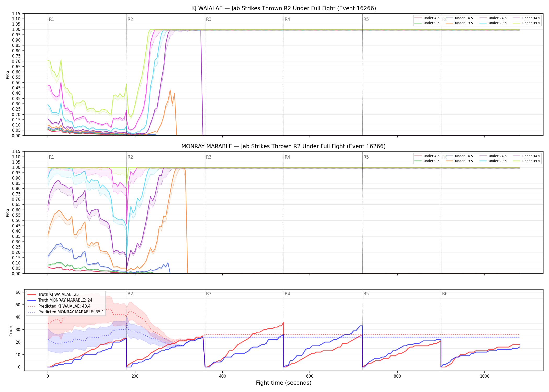
Task: Click the R1 round marker in the middle chart
Action: (x=52, y=157)
